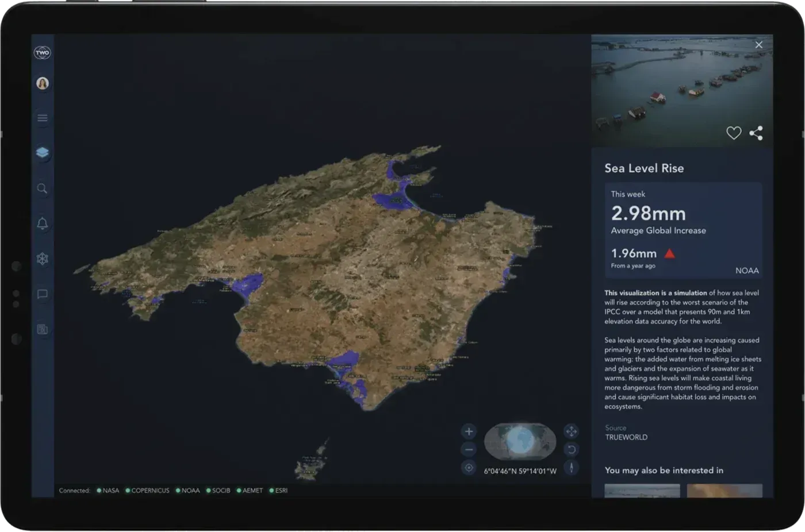805x532 pixels.
Task: Open the hamburger menu in the sidebar
Action: (43, 118)
